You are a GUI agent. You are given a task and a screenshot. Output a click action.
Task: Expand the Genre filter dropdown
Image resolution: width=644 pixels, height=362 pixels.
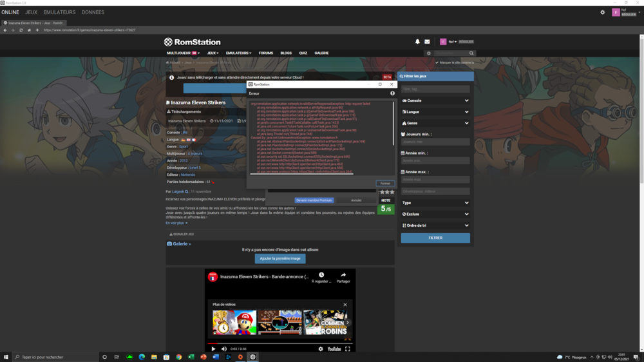coord(435,123)
